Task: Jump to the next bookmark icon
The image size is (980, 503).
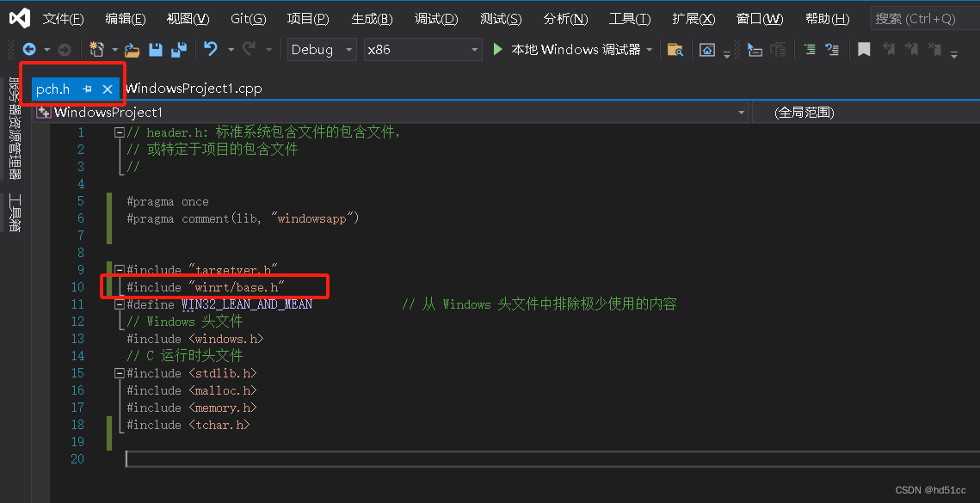Action: pyautogui.click(x=910, y=49)
